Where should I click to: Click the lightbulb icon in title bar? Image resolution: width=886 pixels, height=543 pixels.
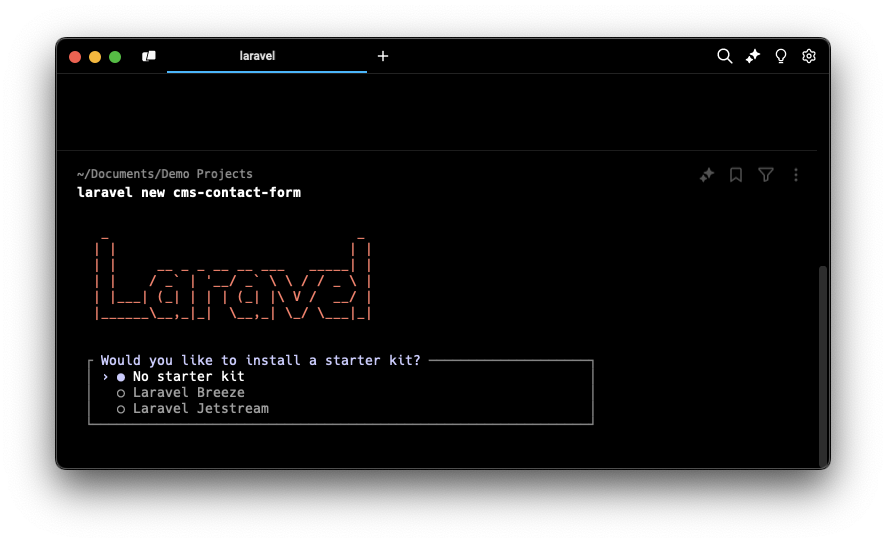[781, 56]
